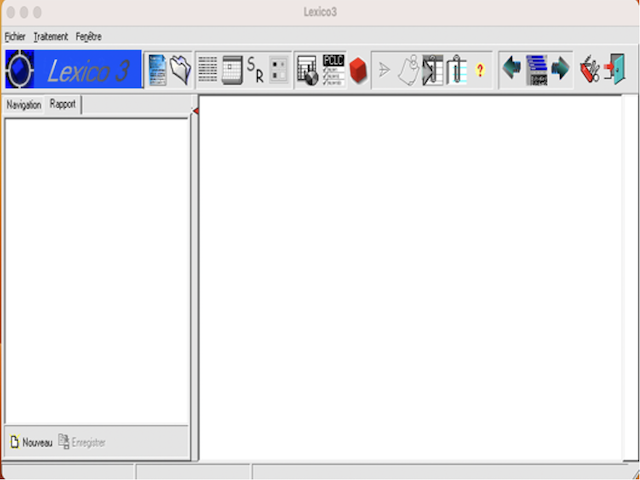Image resolution: width=640 pixels, height=480 pixels.
Task: Click inside the Rapport panel's white text area
Action: pyautogui.click(x=97, y=271)
